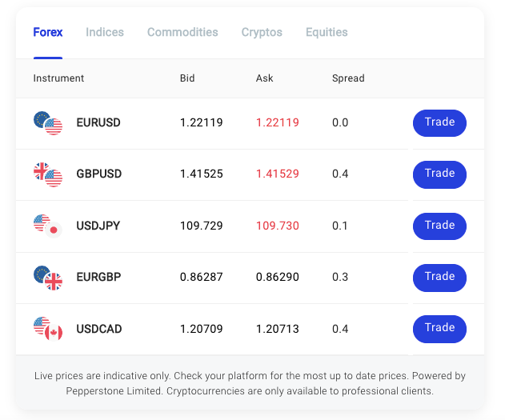This screenshot has height=420, width=505.
Task: Click the USDCAD flag pair icon
Action: [x=48, y=329]
